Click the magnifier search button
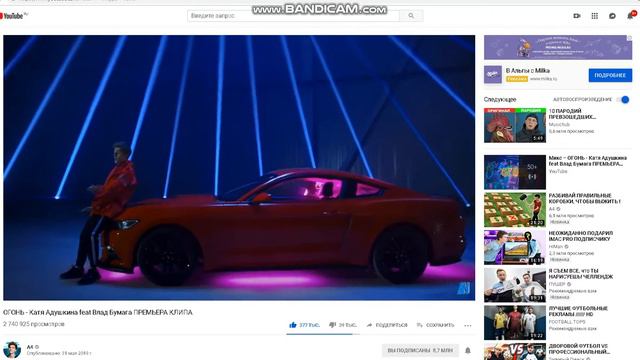Image resolution: width=640 pixels, height=360 pixels. point(411,16)
